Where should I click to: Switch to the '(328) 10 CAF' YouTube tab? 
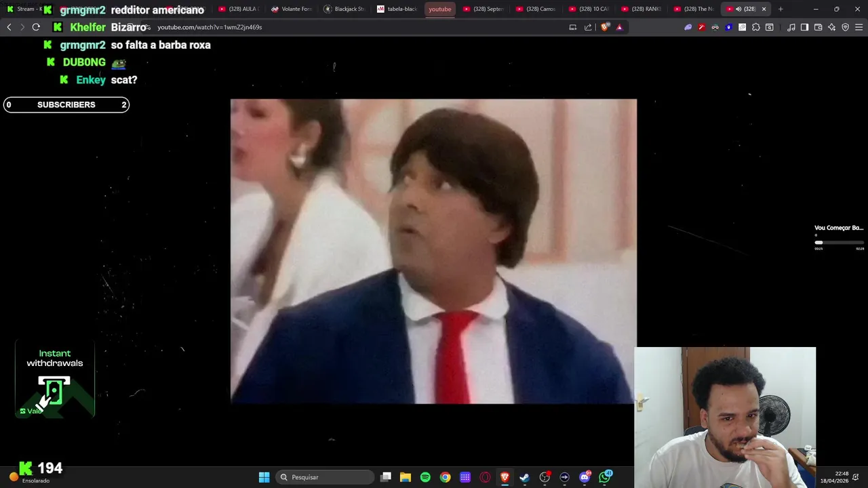589,9
